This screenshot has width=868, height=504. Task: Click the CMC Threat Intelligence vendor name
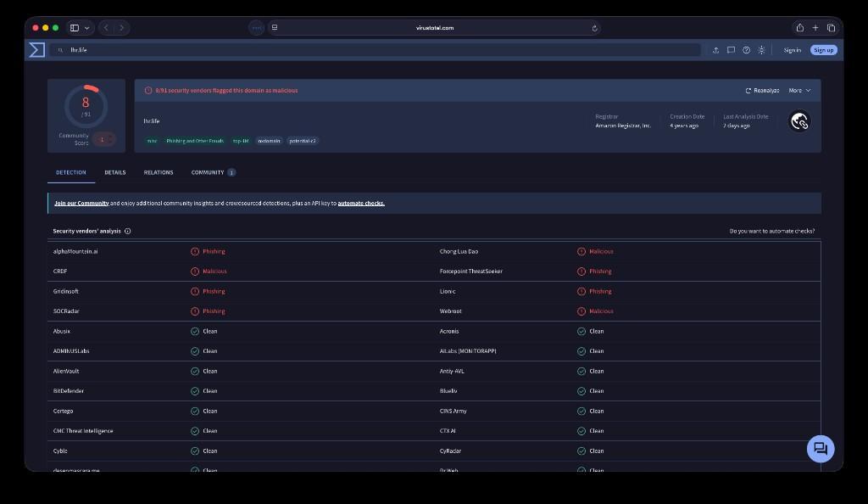(x=83, y=431)
